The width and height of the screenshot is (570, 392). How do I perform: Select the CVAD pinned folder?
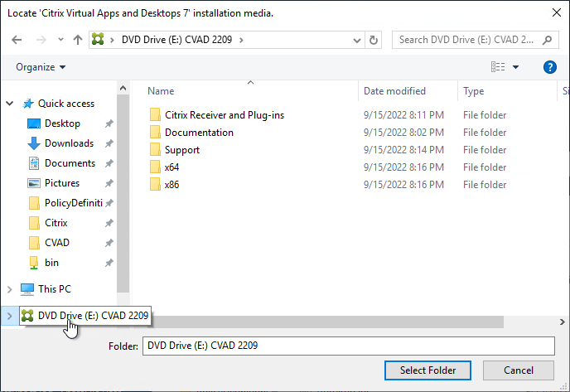[56, 243]
